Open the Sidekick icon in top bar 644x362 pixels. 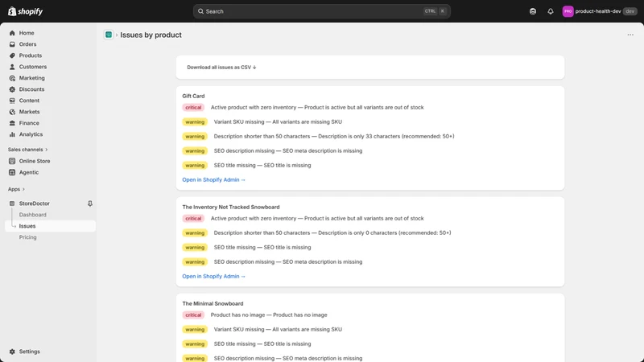(x=533, y=11)
